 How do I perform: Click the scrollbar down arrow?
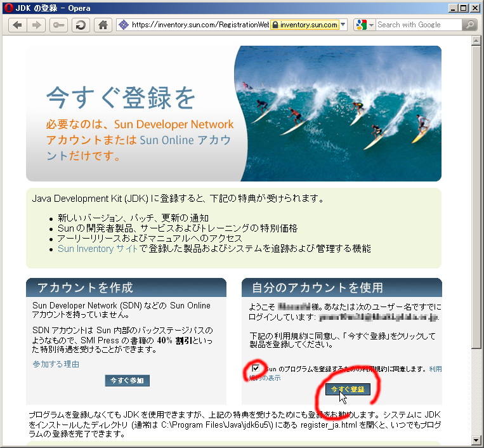click(x=476, y=440)
